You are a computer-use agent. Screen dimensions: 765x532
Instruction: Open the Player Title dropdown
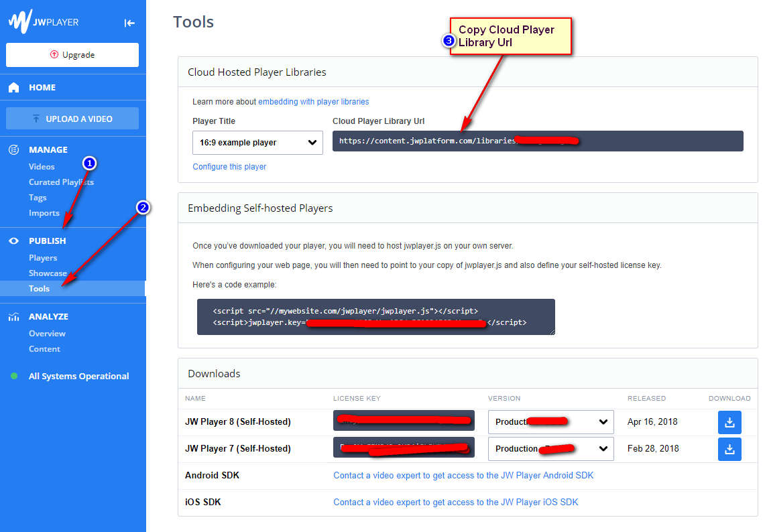(257, 143)
